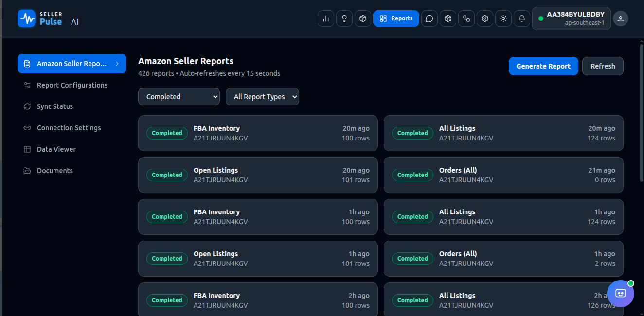Toggle the sun light theme icon
The width and height of the screenshot is (644, 316).
point(503,18)
